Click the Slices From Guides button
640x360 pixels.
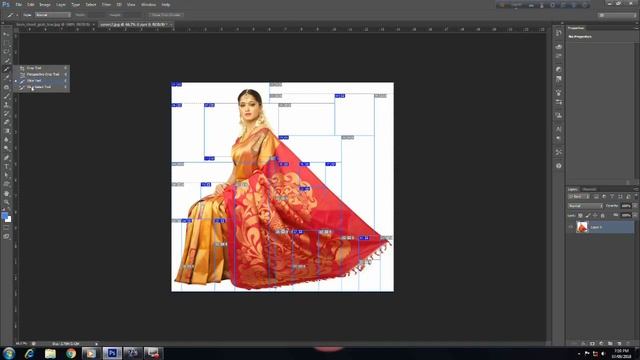coord(166,15)
